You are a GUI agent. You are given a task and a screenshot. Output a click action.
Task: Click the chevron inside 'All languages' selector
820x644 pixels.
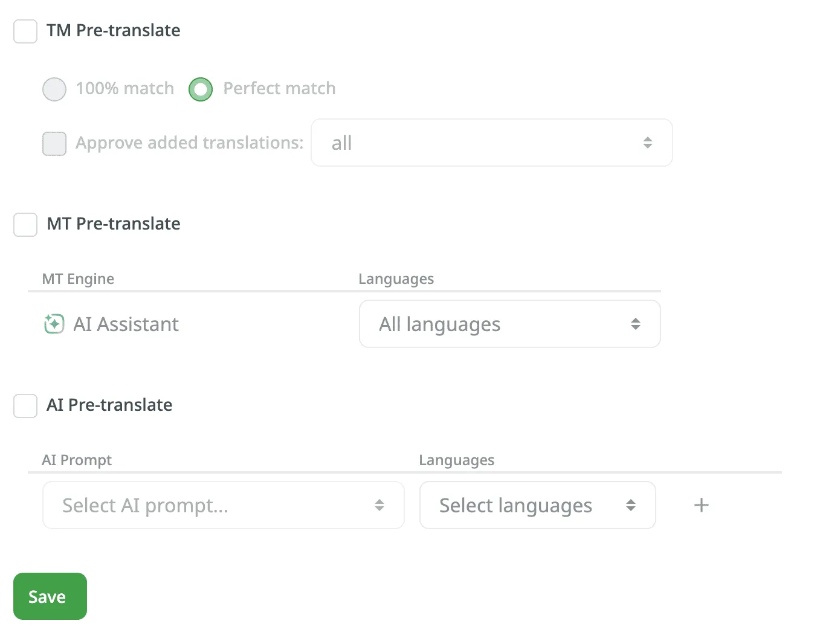click(636, 324)
